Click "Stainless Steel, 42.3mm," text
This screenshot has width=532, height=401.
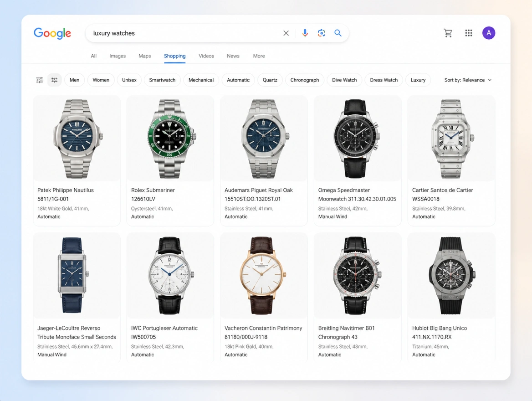[x=158, y=346]
